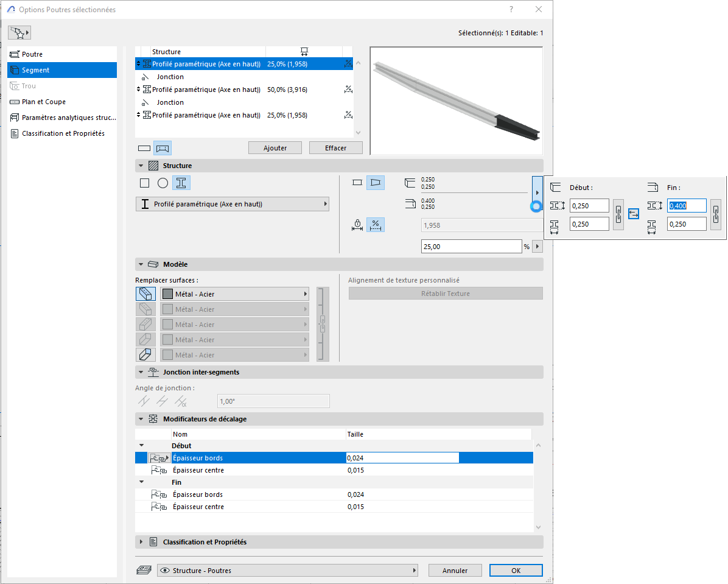Click the Effacer button
Image resolution: width=728 pixels, height=584 pixels.
tap(335, 148)
